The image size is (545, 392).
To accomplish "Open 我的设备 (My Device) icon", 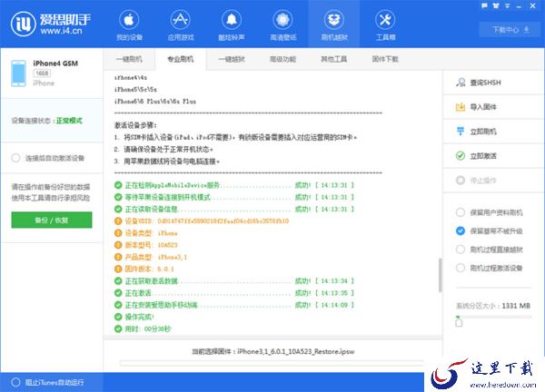I will pyautogui.click(x=129, y=20).
